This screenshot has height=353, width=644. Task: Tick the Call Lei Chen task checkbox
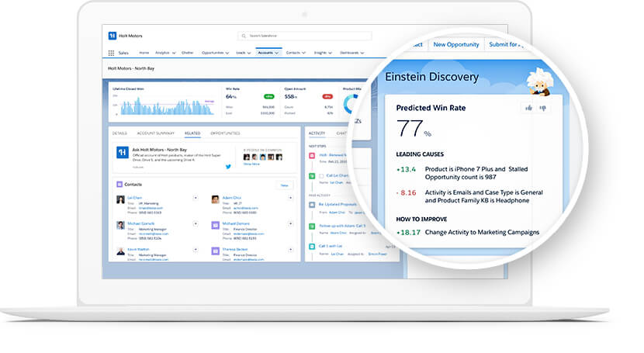(321, 176)
